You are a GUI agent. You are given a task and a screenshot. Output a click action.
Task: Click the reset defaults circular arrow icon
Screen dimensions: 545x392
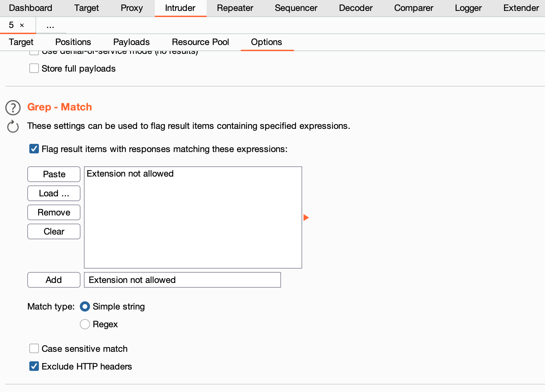pyautogui.click(x=13, y=126)
